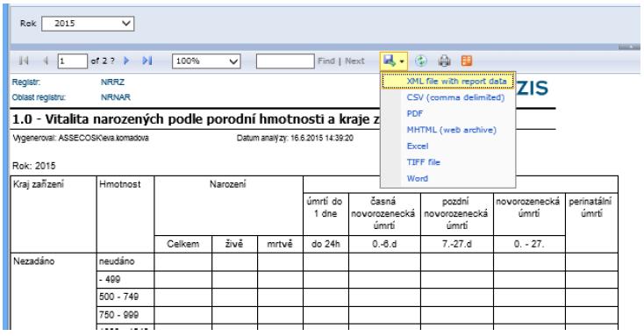Click the 'úmrtí do 1 dne' header
This screenshot has height=336, width=644.
(326, 213)
